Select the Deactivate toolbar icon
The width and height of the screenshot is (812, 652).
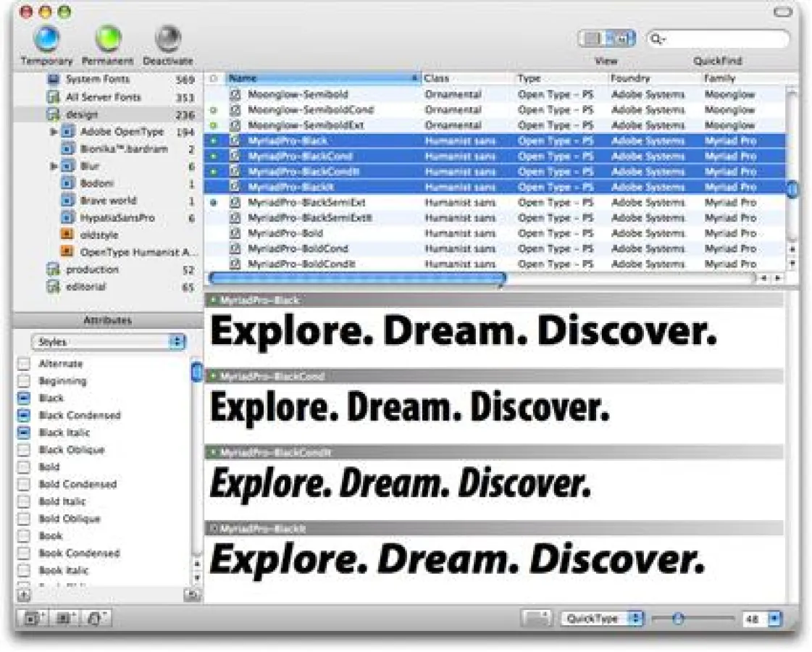pyautogui.click(x=168, y=38)
